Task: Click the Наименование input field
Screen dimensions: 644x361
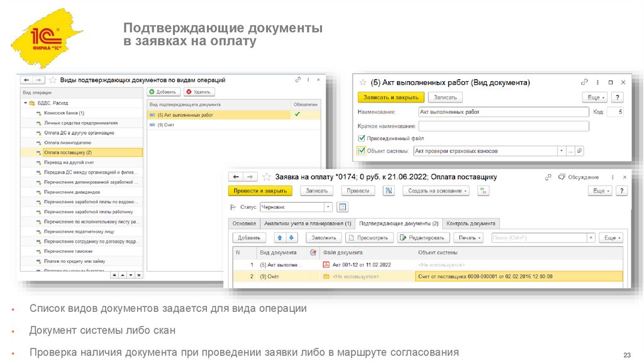Action: pos(504,112)
